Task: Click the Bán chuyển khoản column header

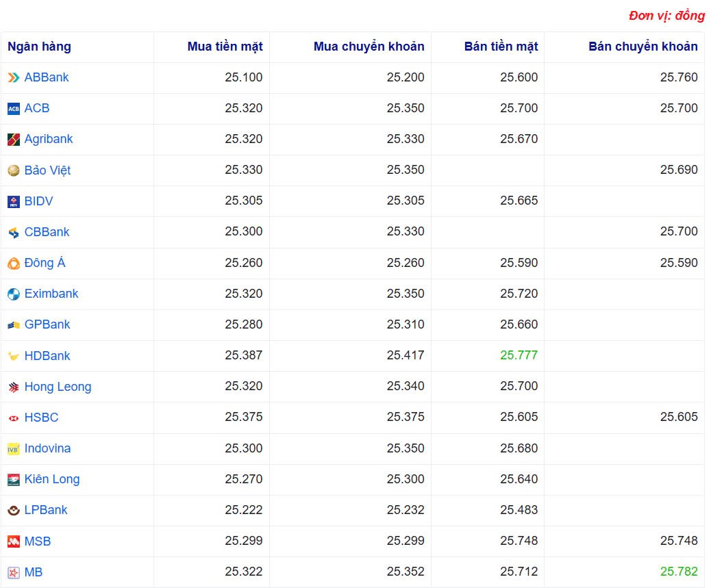Action: click(643, 47)
